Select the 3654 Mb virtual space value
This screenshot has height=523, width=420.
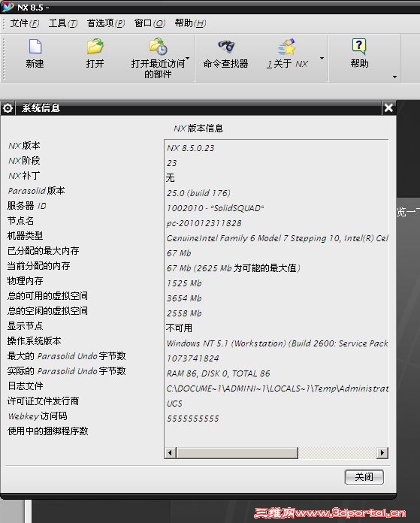point(184,298)
